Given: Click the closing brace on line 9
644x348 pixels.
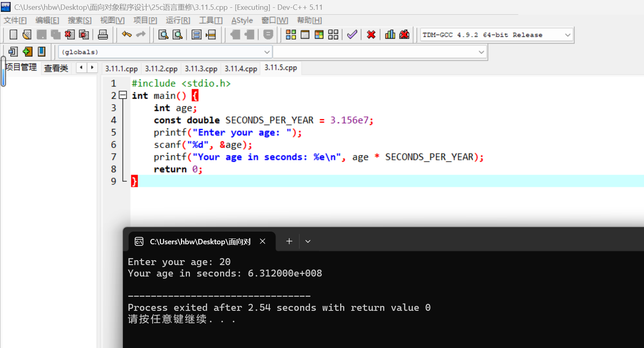Looking at the screenshot, I should tap(134, 181).
